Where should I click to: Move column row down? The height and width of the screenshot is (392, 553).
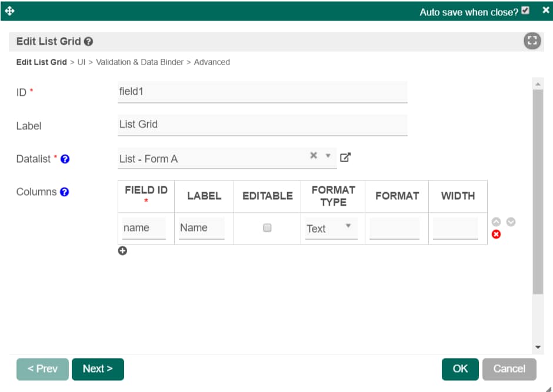(x=511, y=222)
